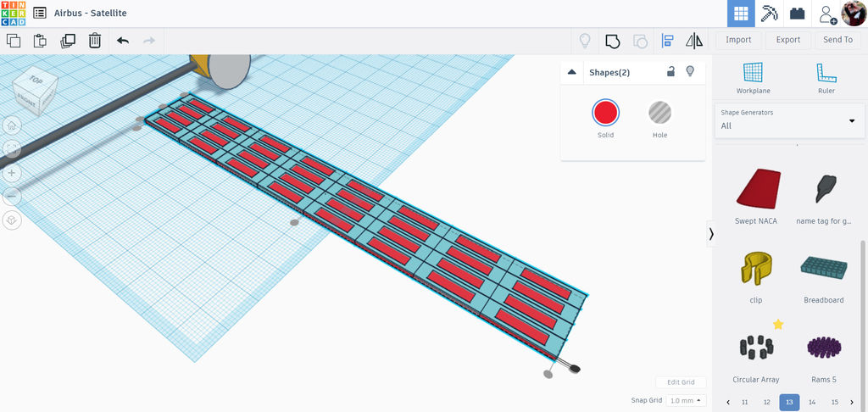Screen dimensions: 868x412
Task: Zoom in with the plus button
Action: coord(12,173)
